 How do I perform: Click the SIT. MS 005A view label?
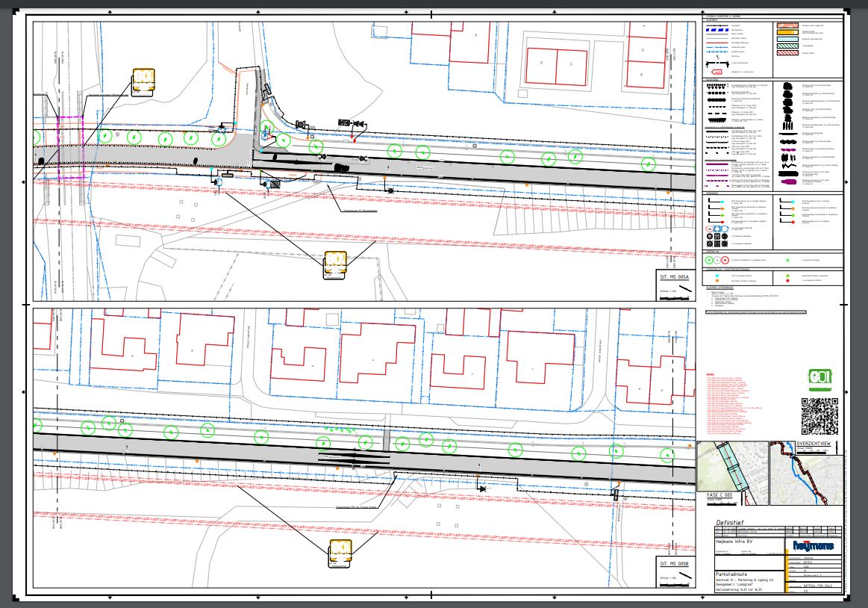coord(674,277)
